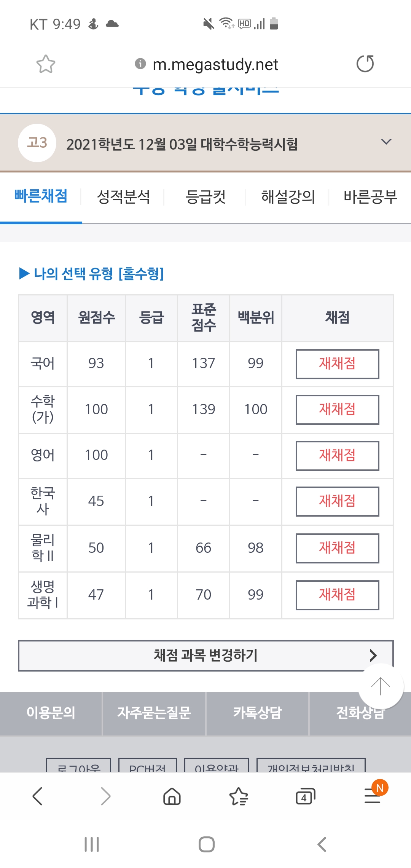
Task: Expand the exam selection dropdown chevron
Action: pyautogui.click(x=386, y=142)
